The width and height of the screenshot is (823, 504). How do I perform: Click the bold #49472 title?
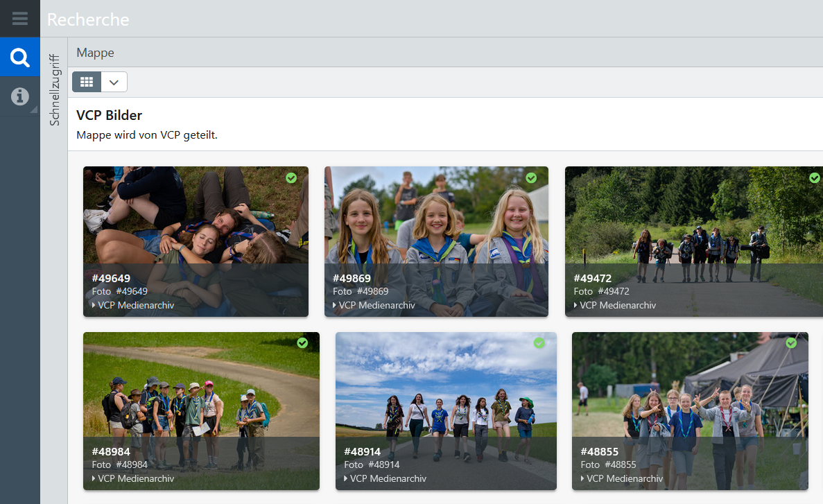[x=593, y=278]
